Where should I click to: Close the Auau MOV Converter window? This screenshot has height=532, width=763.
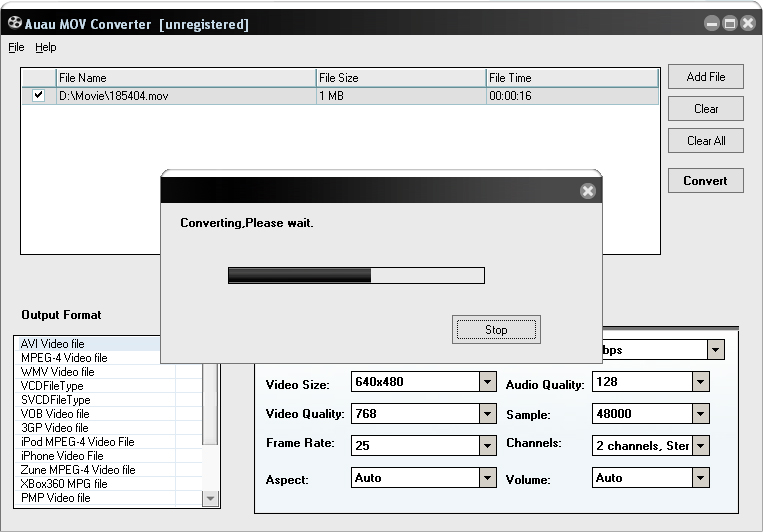coord(748,23)
